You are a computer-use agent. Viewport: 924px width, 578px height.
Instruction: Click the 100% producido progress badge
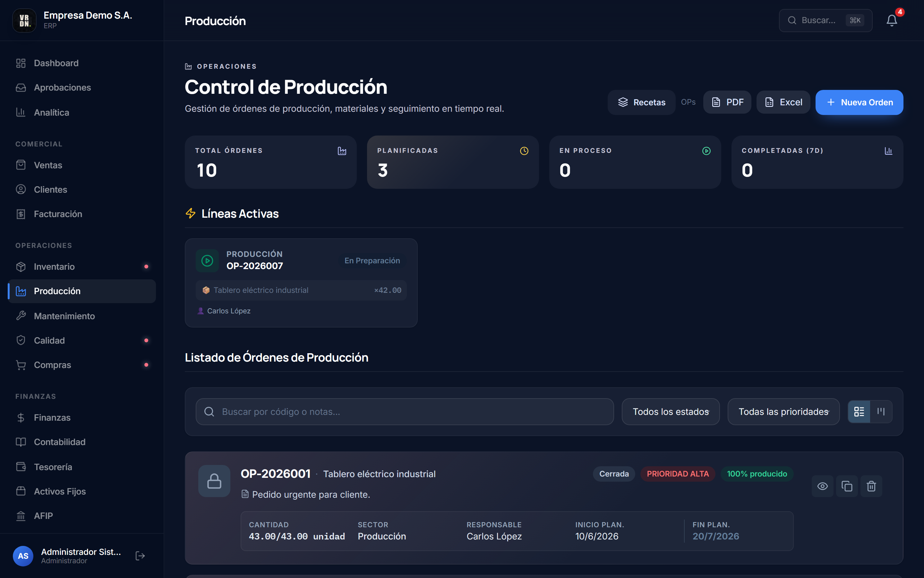coord(757,474)
